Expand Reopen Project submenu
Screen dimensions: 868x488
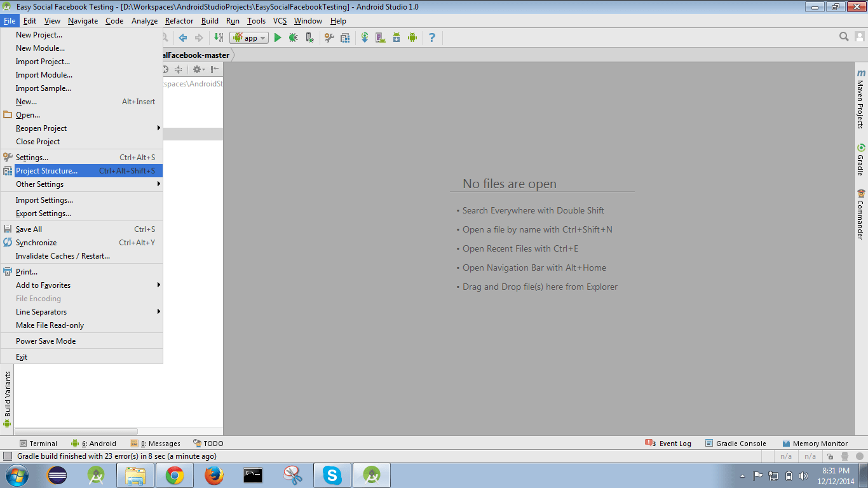tap(81, 128)
